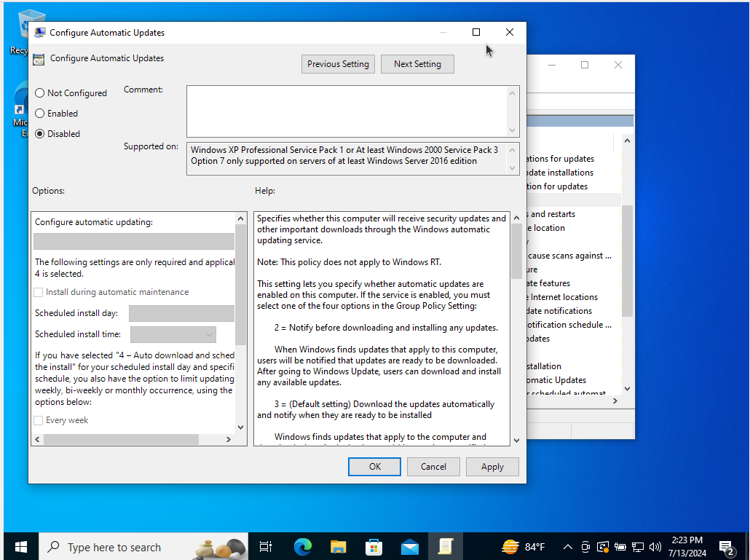Click Supported on scroll down arrow

(x=513, y=168)
